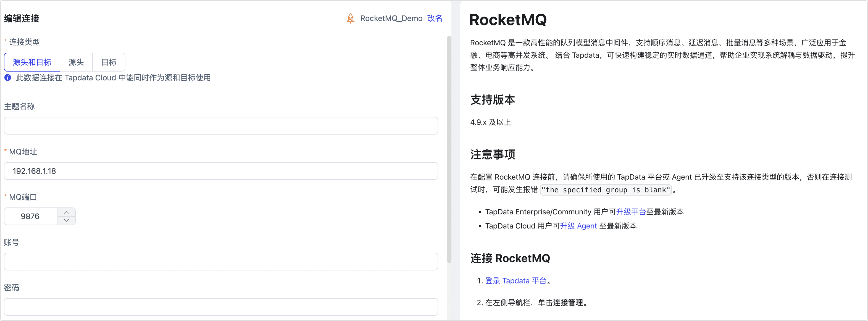Click the 主题名称 input field

(221, 126)
